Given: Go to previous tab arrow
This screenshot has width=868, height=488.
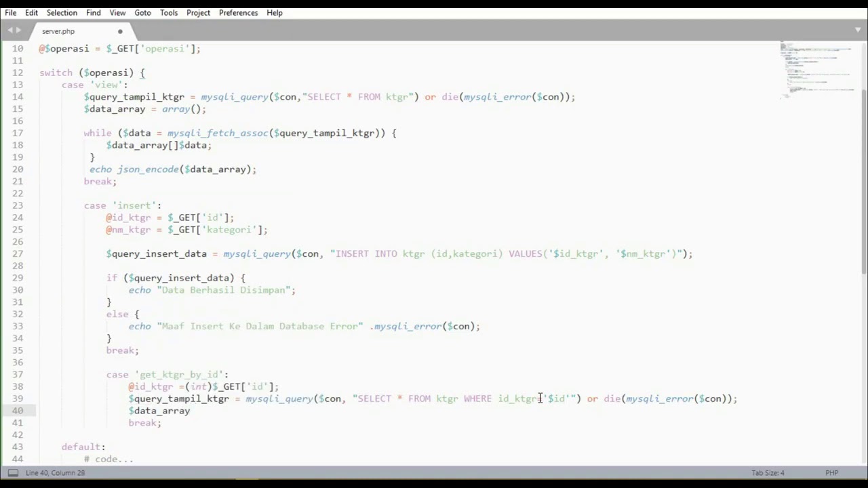Looking at the screenshot, I should [x=10, y=30].
